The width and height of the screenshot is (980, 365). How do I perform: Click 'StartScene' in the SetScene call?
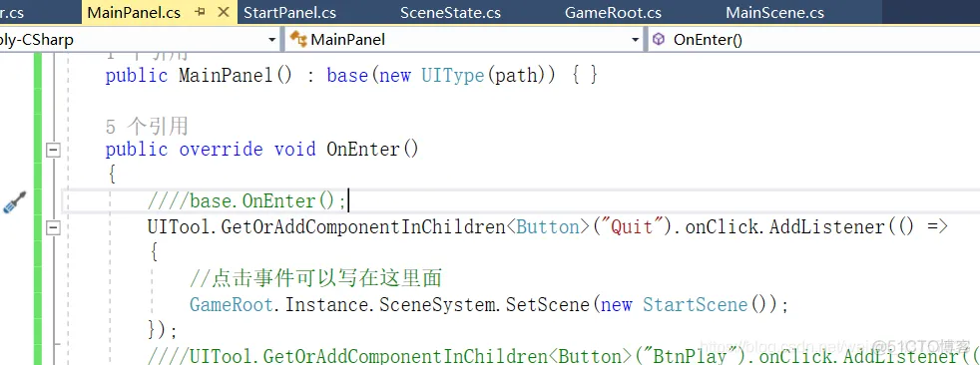coord(695,305)
